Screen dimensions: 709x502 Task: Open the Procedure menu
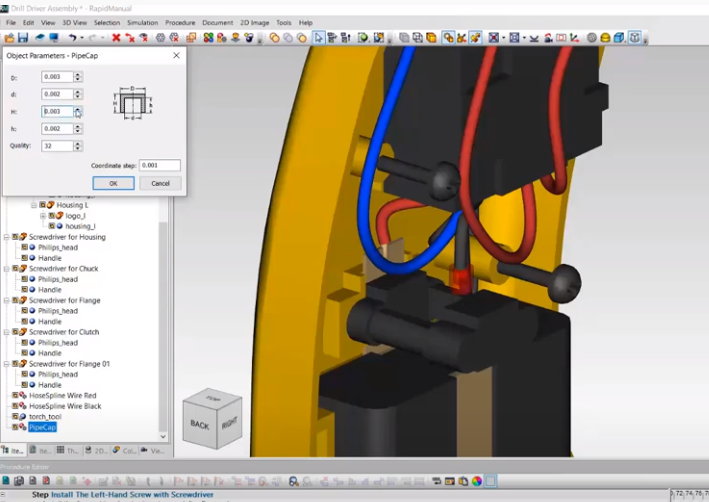(180, 23)
